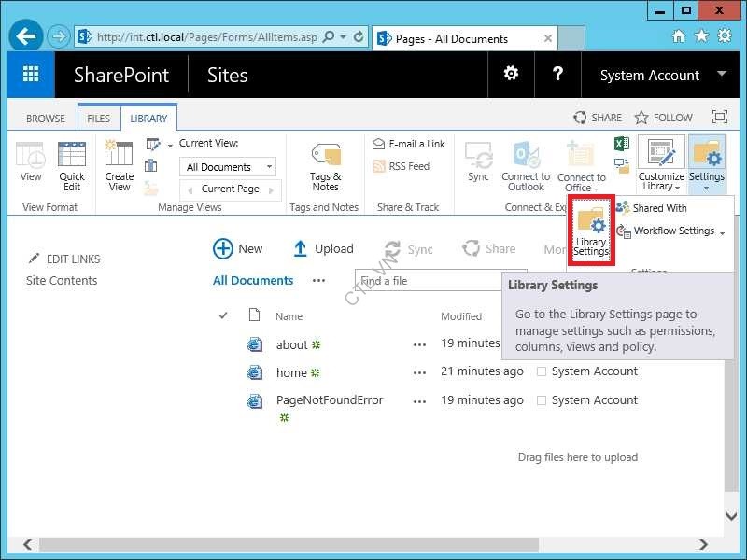747x560 pixels.
Task: Click the Library Settings icon
Action: [591, 230]
